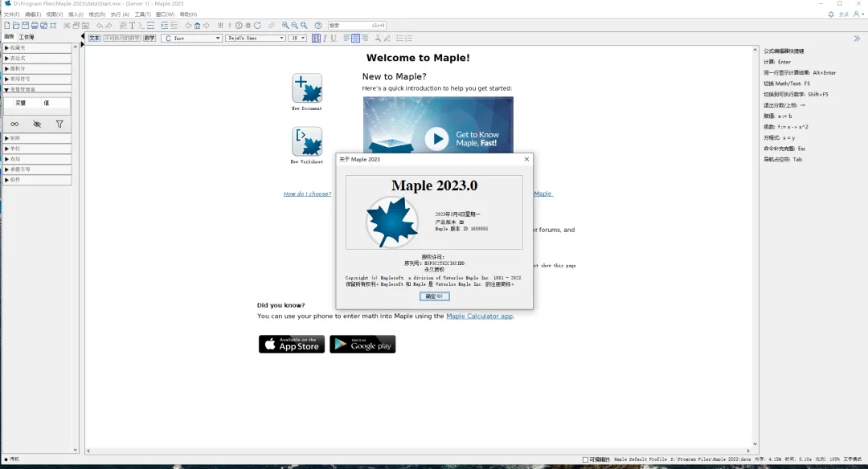Select right text alignment

point(365,39)
